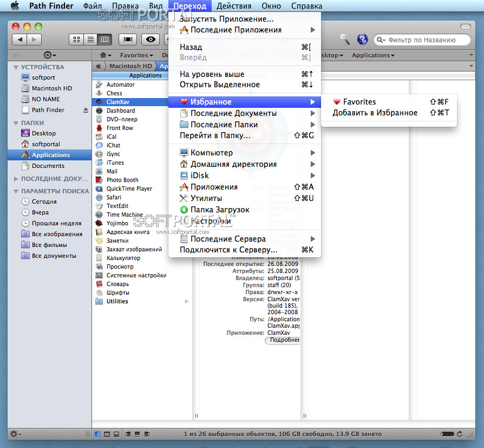Eject the Path Finder volume

[x=86, y=110]
